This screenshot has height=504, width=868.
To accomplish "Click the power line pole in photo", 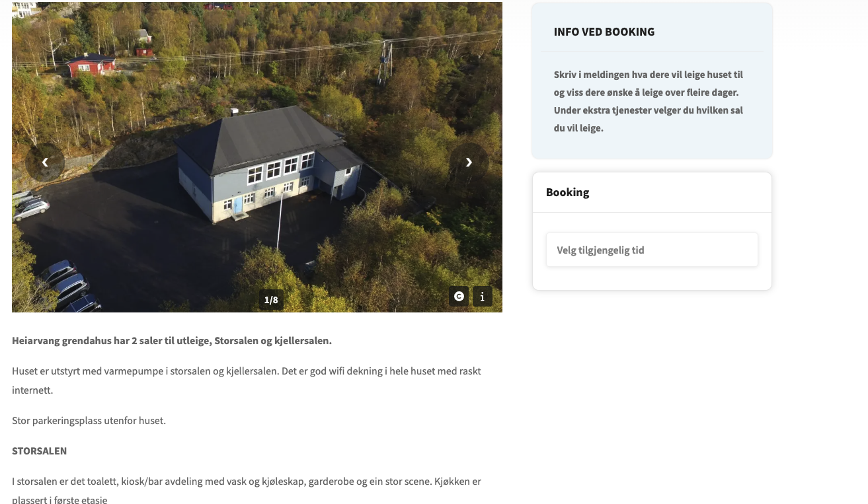I will coord(386,63).
